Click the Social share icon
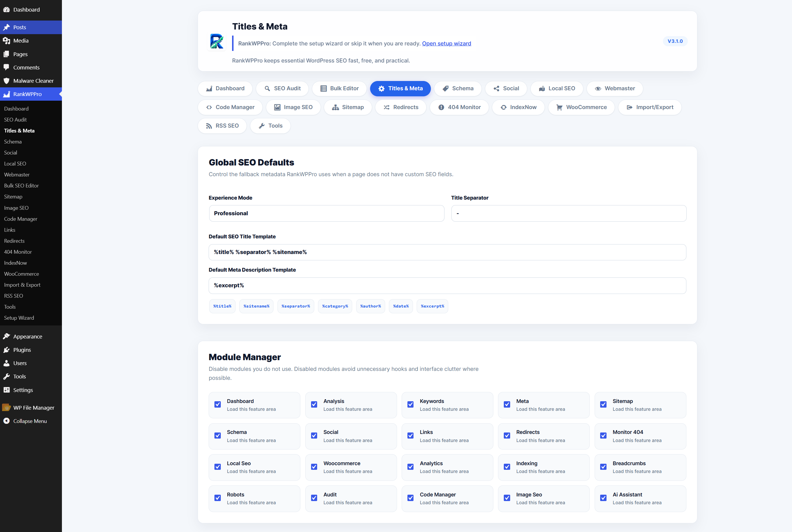Image resolution: width=792 pixels, height=532 pixels. 497,89
